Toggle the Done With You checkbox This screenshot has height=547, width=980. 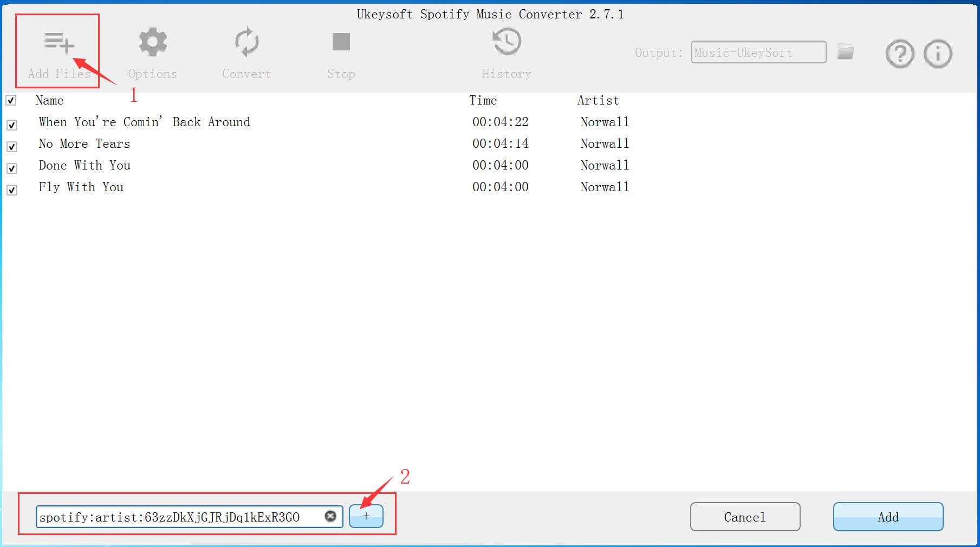12,168
